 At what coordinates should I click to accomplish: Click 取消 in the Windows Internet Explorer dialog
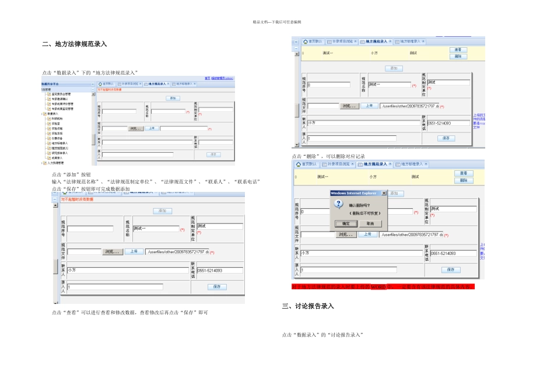click(370, 224)
